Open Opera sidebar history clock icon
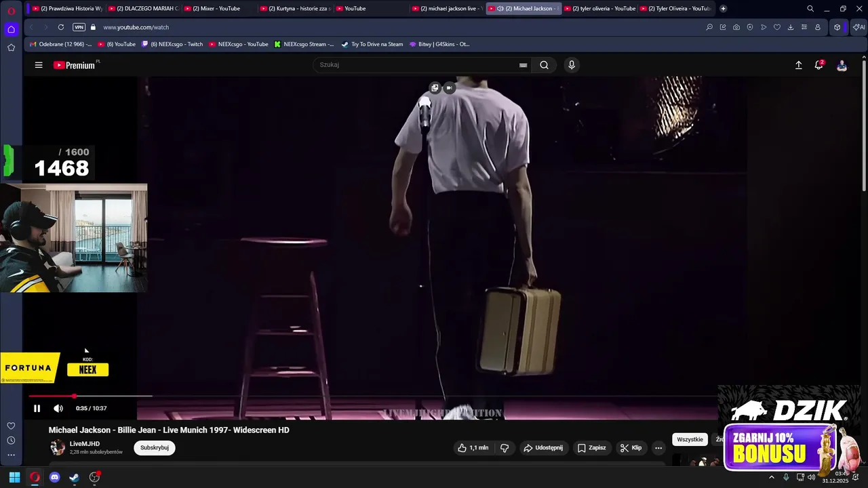The image size is (868, 488). (x=11, y=441)
